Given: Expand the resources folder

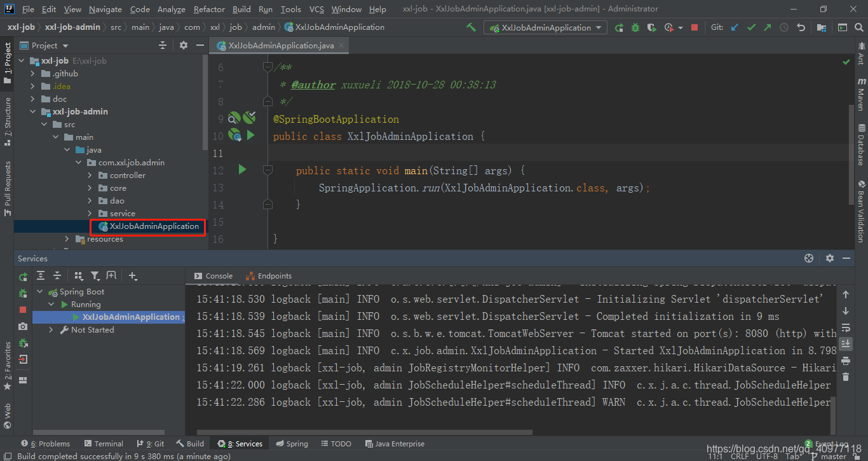Looking at the screenshot, I should (67, 239).
